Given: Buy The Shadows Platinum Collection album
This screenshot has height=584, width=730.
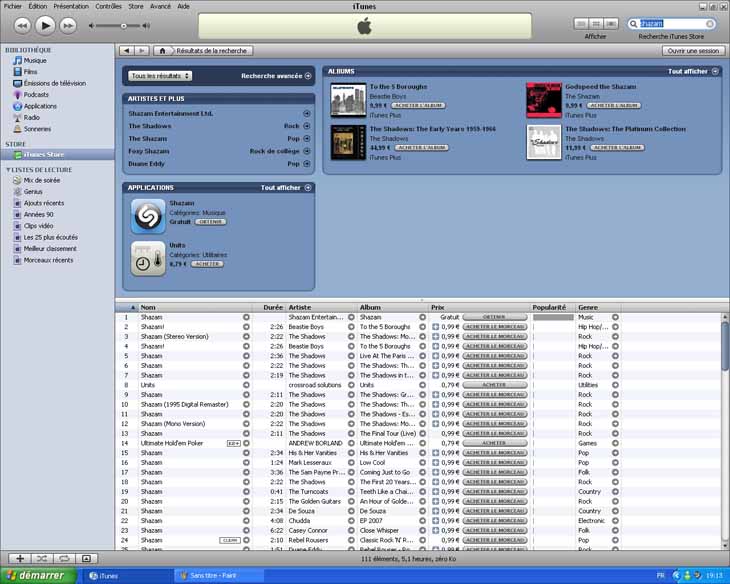Looking at the screenshot, I should [617, 148].
